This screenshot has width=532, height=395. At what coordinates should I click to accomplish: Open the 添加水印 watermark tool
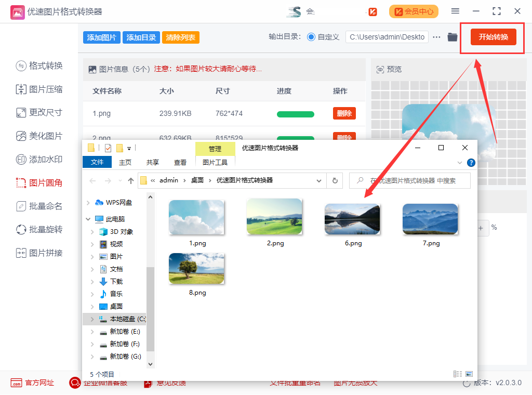point(39,159)
